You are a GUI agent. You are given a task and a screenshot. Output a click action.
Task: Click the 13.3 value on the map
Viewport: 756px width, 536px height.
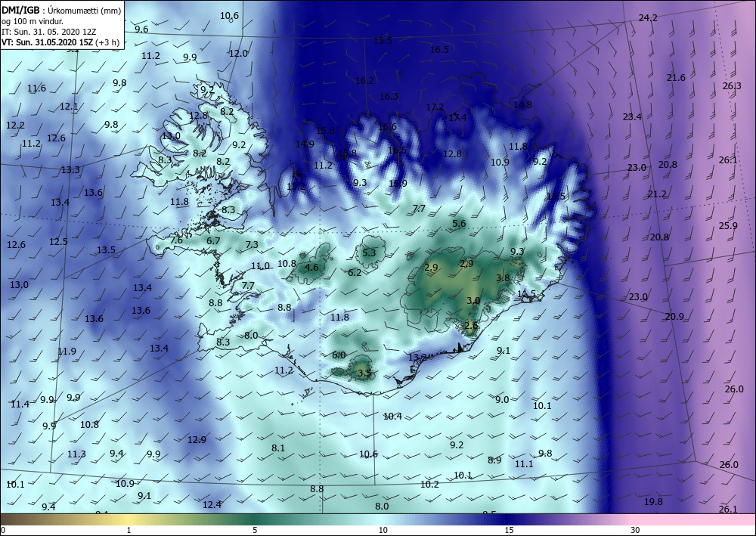tap(70, 169)
